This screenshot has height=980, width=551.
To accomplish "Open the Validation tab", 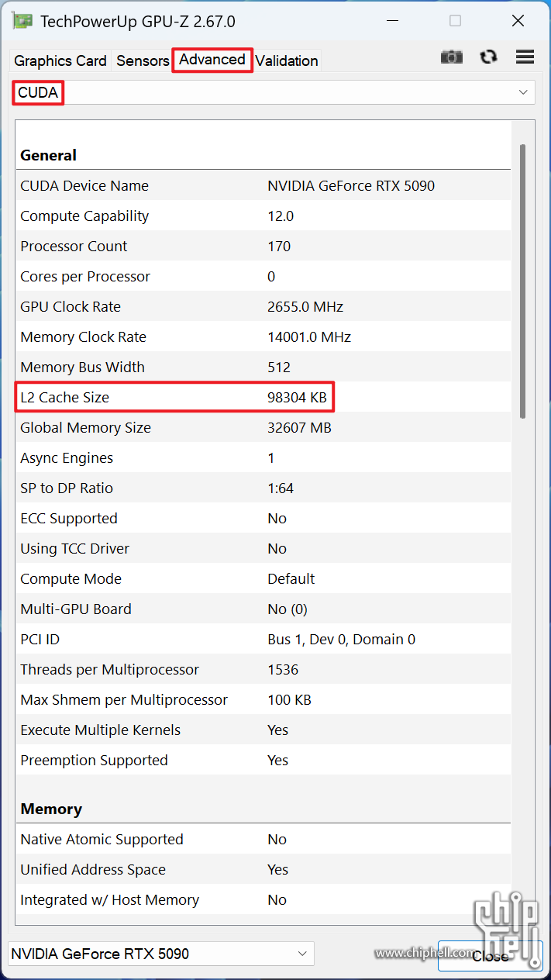I will (287, 60).
